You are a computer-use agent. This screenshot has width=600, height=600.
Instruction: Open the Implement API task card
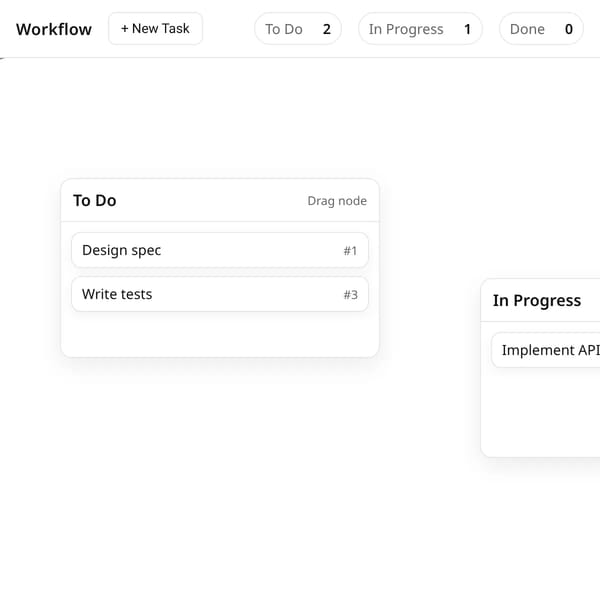pyautogui.click(x=546, y=350)
